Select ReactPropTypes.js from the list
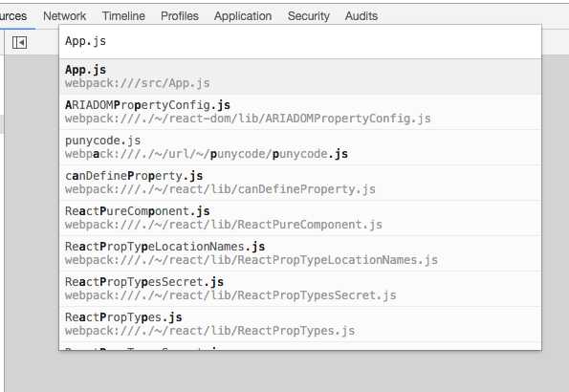Image resolution: width=569 pixels, height=392 pixels. click(x=300, y=324)
